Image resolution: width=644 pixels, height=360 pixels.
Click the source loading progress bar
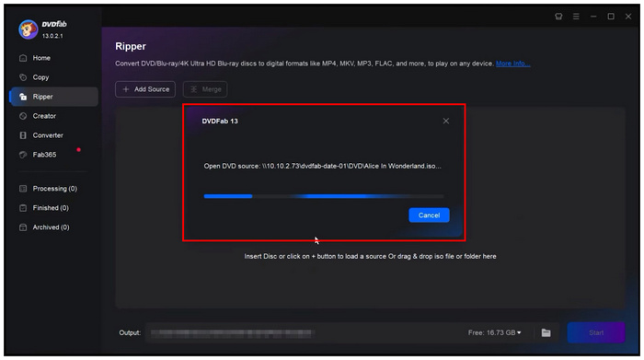point(324,196)
